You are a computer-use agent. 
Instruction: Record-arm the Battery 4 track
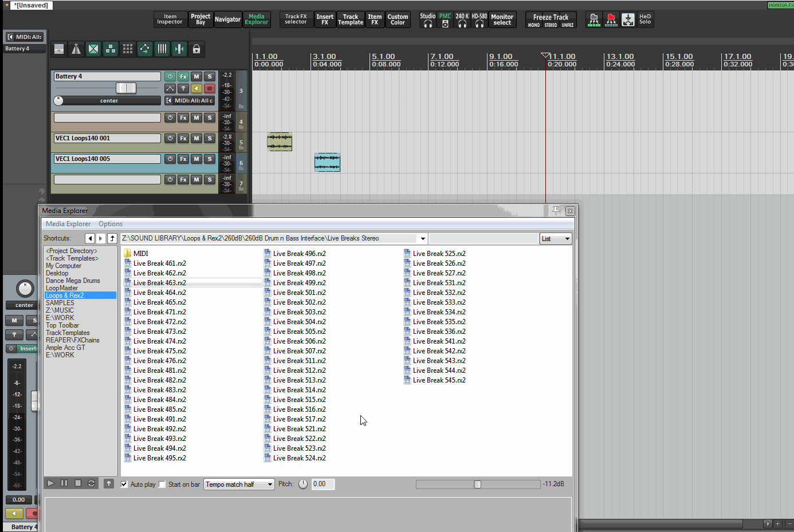click(210, 88)
